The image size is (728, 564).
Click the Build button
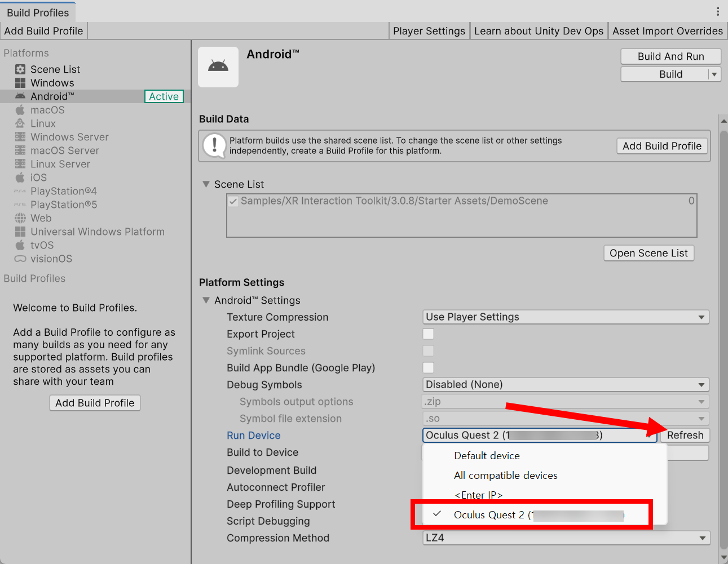click(x=665, y=74)
